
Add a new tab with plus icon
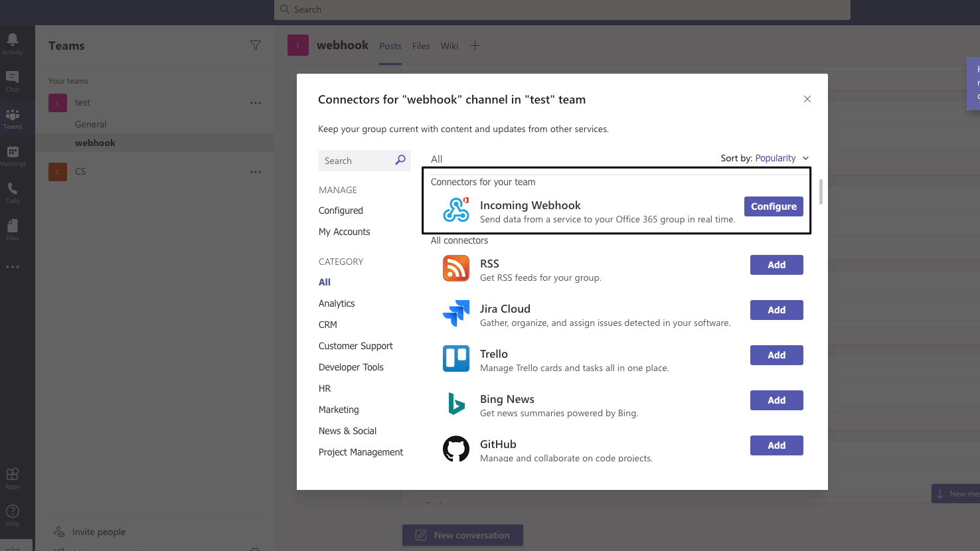pos(475,46)
